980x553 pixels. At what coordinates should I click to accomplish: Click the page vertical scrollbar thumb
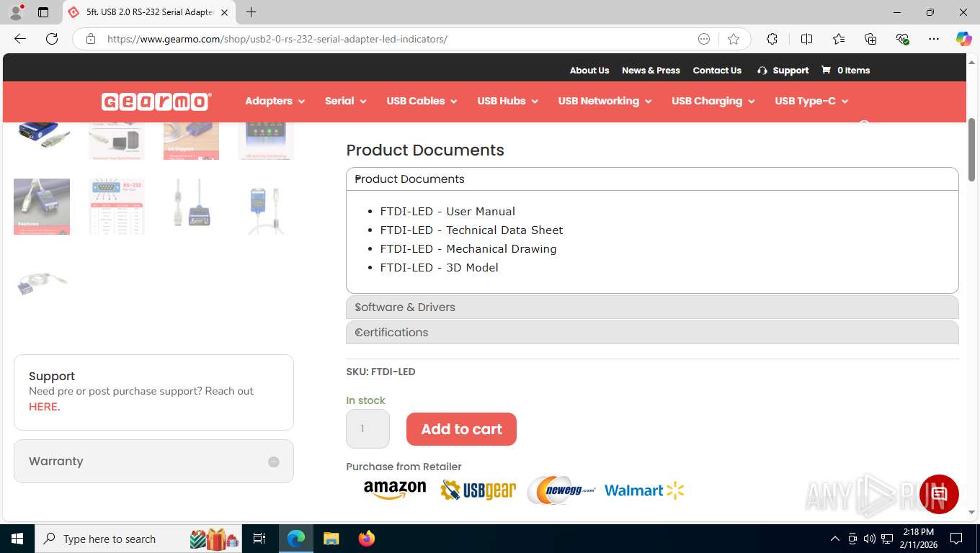(x=971, y=149)
